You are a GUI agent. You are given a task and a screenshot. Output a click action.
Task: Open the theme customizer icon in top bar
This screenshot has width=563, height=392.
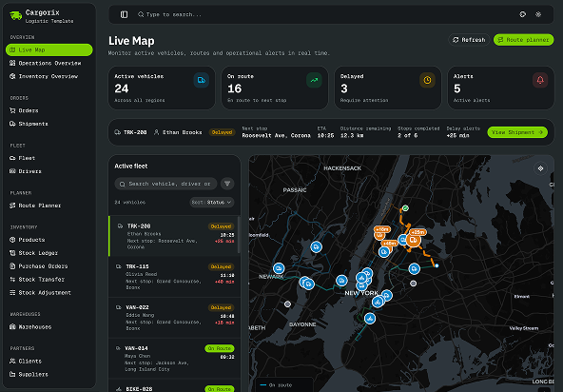click(x=522, y=14)
